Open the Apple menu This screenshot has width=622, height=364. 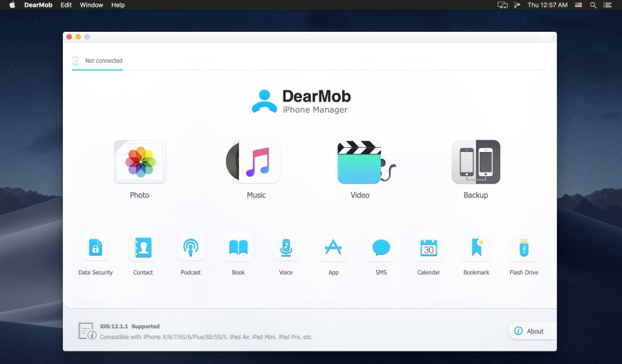(12, 5)
